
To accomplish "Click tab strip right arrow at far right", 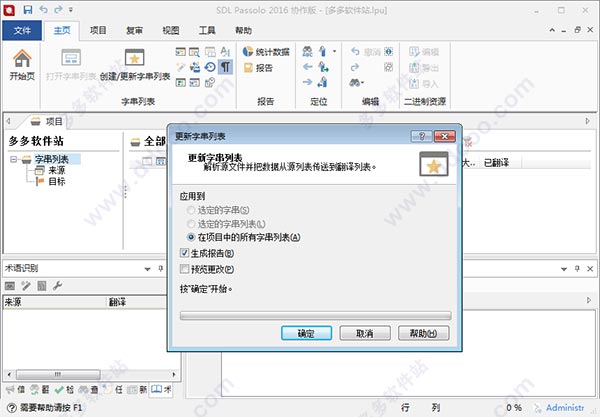I will point(588,121).
